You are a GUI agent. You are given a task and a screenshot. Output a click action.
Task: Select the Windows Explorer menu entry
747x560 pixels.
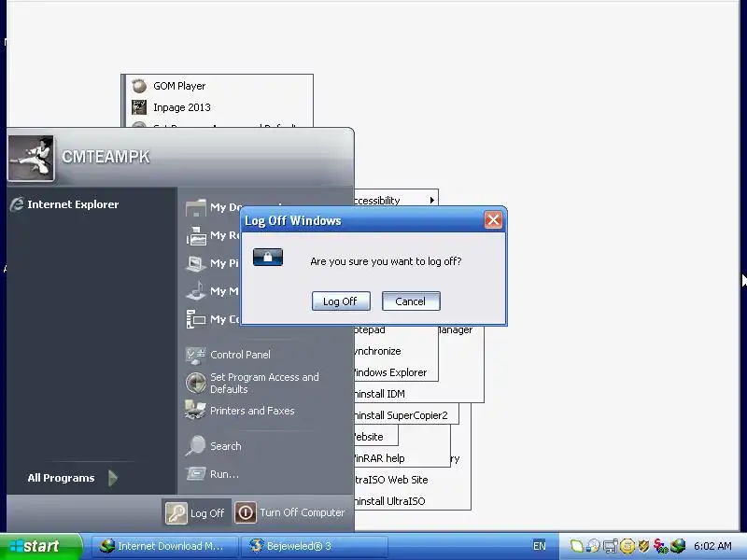(390, 372)
